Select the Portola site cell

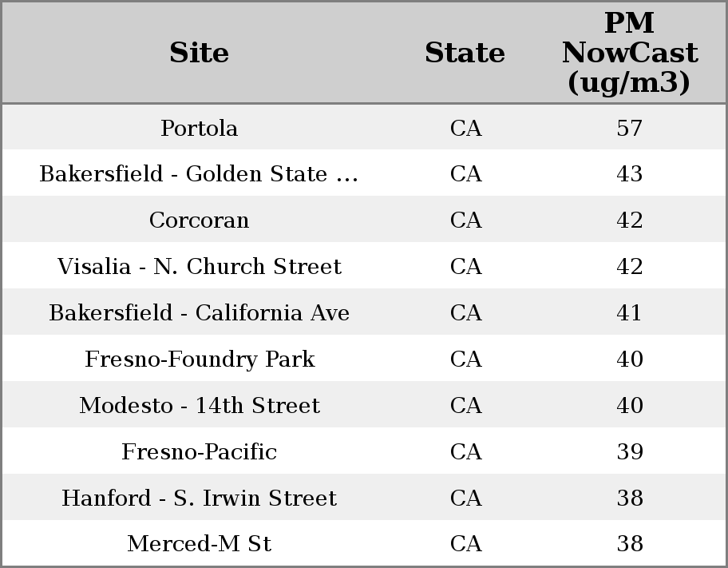click(200, 128)
